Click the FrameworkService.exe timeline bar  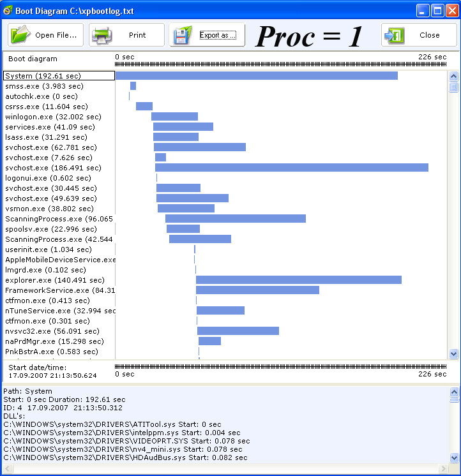[257, 290]
